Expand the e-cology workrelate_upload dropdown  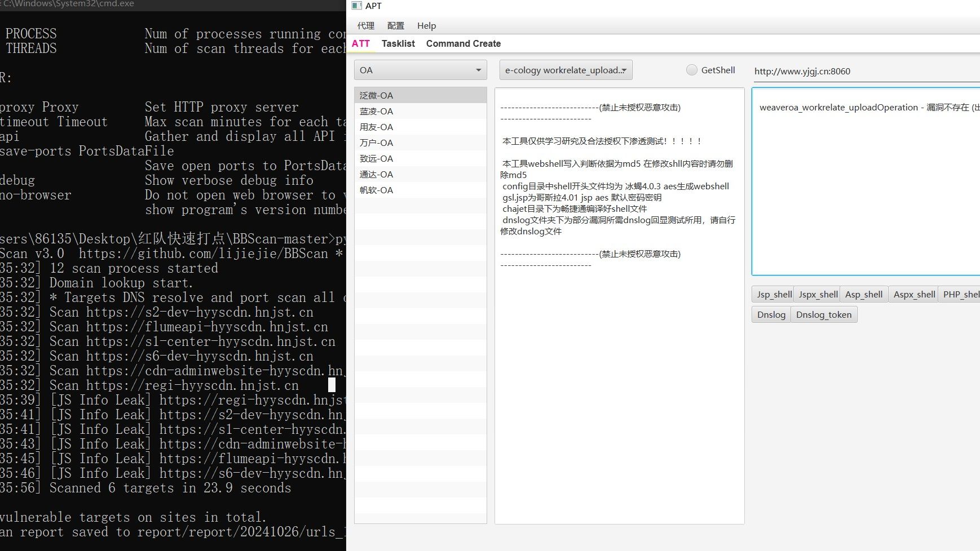click(x=566, y=70)
